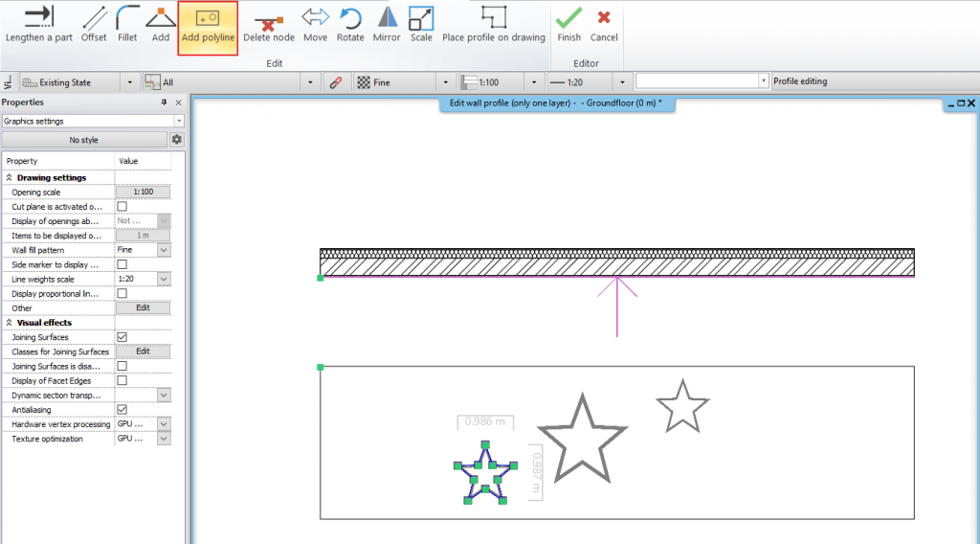Collapse the Drawing settings section
The height and width of the screenshot is (544, 980).
tap(10, 178)
